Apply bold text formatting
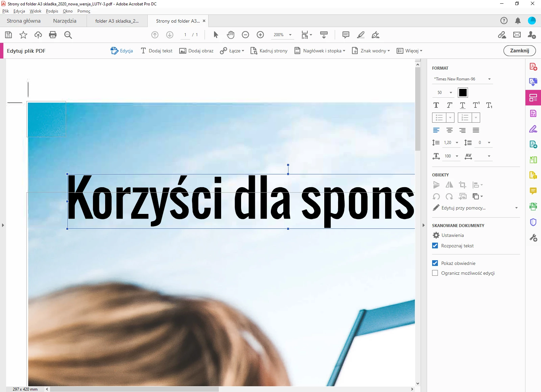 (x=436, y=105)
